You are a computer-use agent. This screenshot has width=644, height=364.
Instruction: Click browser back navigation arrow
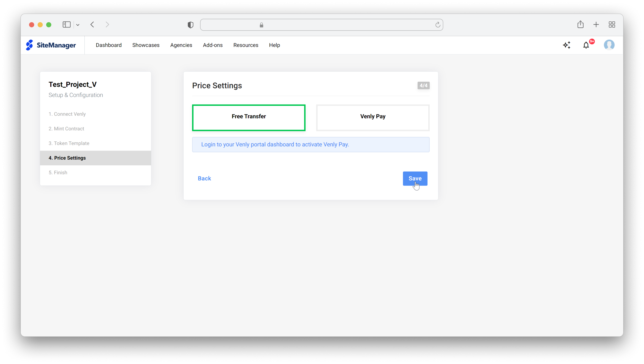tap(92, 24)
